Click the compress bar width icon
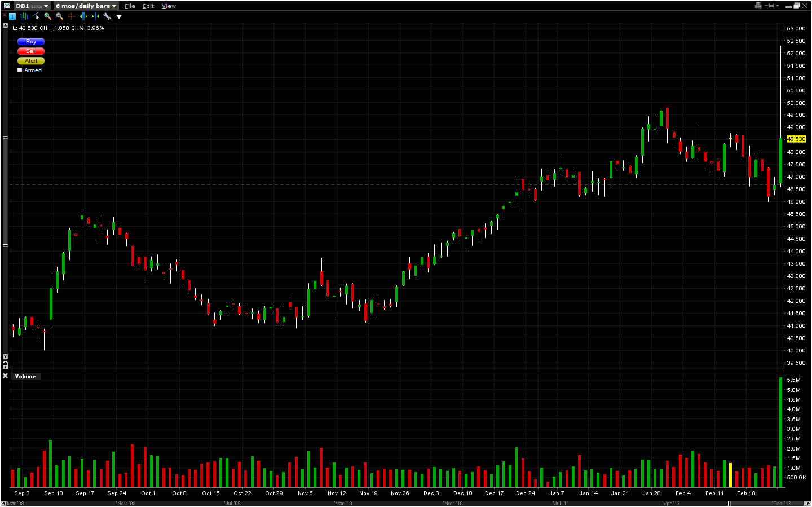812x507 pixels. pyautogui.click(x=95, y=16)
